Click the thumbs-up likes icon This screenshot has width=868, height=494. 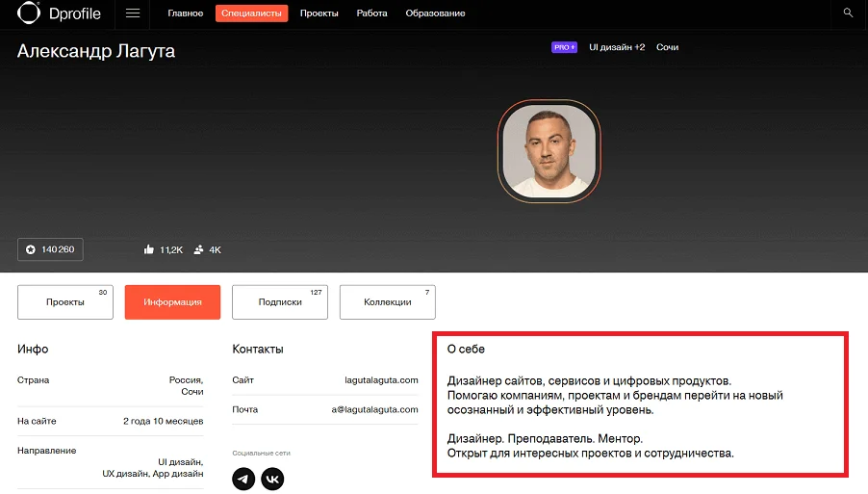click(x=149, y=249)
